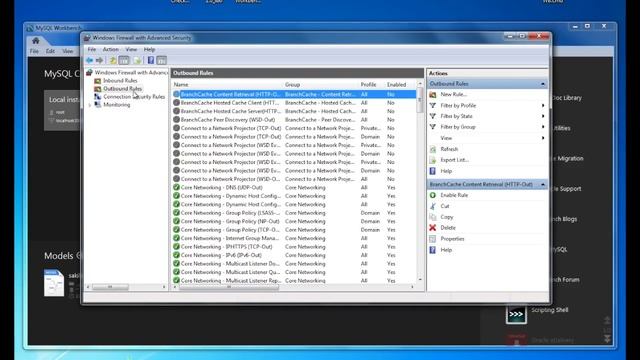Open Properties of the selected rule
This screenshot has height=360, width=640.
[452, 239]
